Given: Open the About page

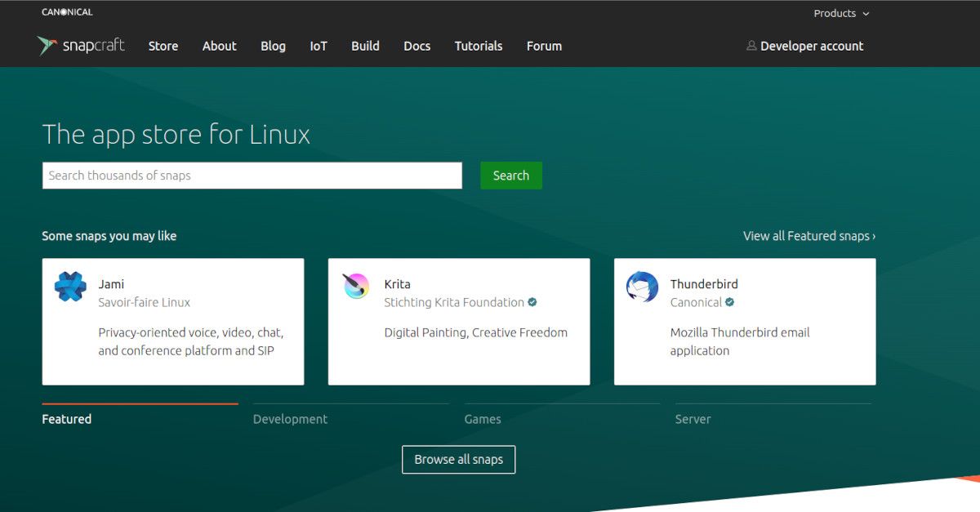Looking at the screenshot, I should click(x=220, y=46).
